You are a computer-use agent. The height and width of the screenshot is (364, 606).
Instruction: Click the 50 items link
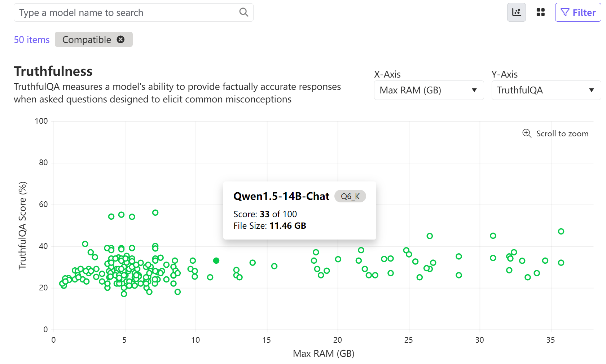tap(32, 40)
